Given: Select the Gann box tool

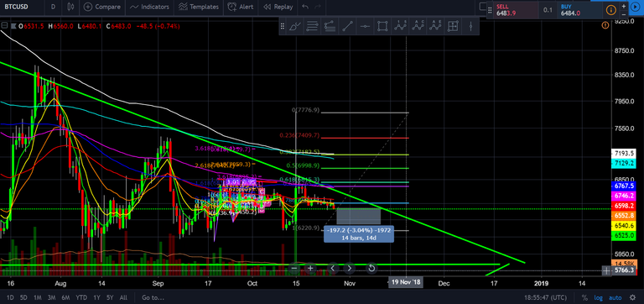Looking at the screenshot, I should click(x=453, y=26).
